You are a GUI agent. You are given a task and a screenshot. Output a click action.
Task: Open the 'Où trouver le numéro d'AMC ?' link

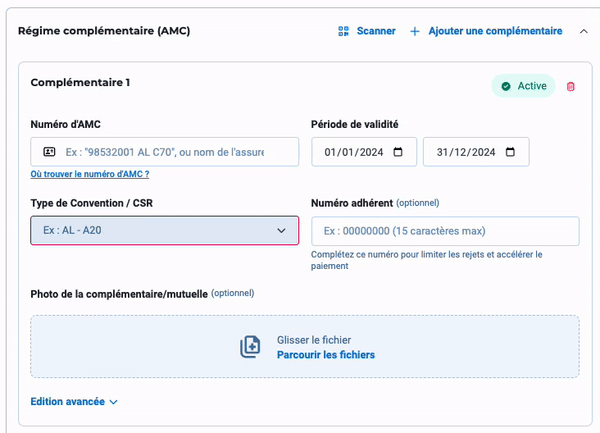(90, 174)
